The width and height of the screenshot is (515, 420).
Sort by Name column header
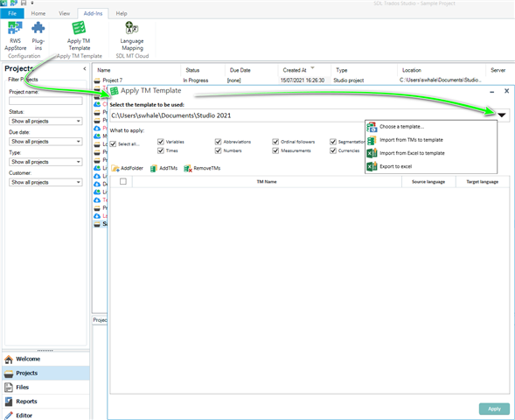[x=136, y=70]
